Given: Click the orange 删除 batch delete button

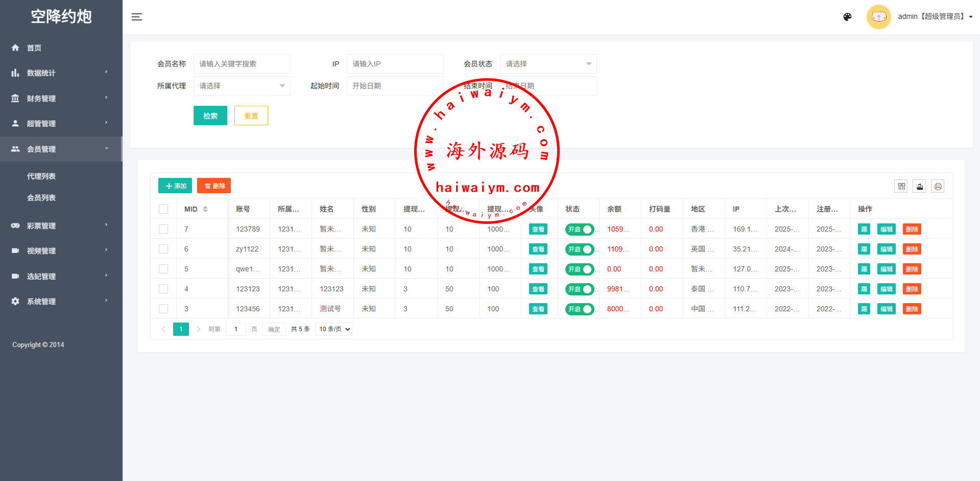Looking at the screenshot, I should [214, 186].
